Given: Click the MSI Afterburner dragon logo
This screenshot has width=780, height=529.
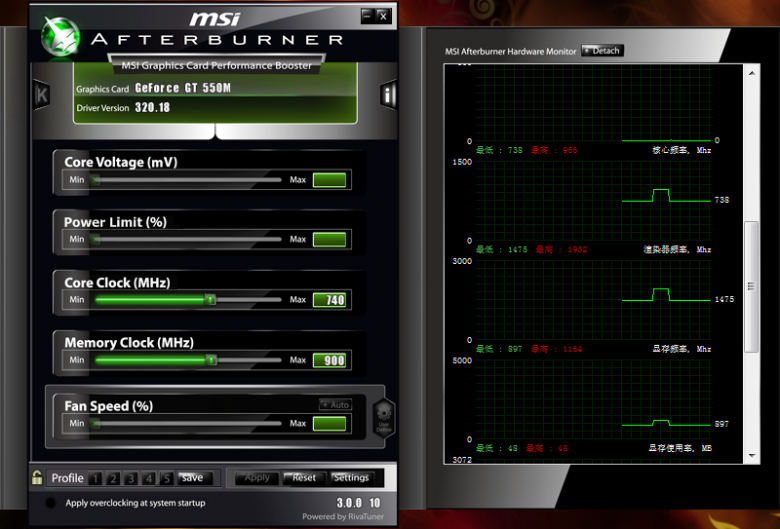Looking at the screenshot, I should tap(60, 37).
